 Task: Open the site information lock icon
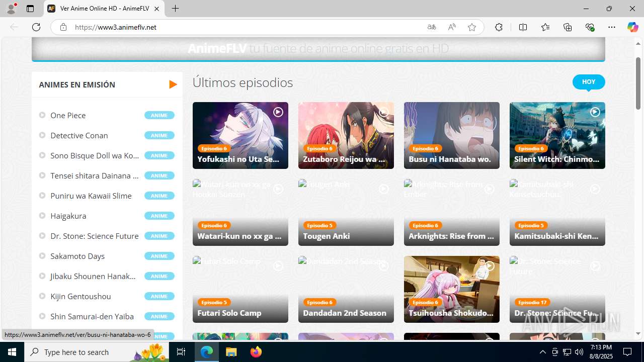coord(63,27)
